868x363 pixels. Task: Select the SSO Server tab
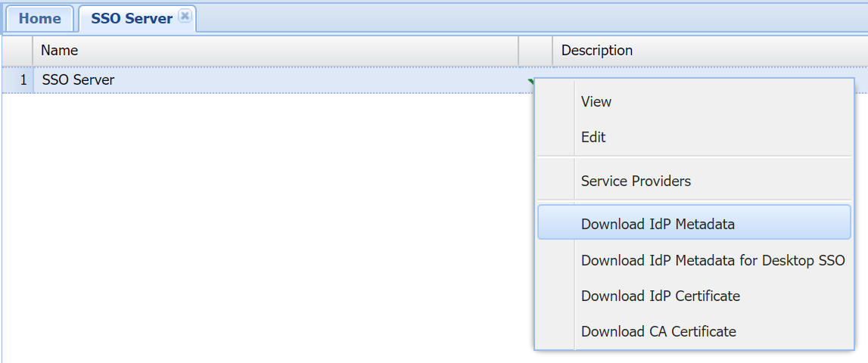pos(132,19)
